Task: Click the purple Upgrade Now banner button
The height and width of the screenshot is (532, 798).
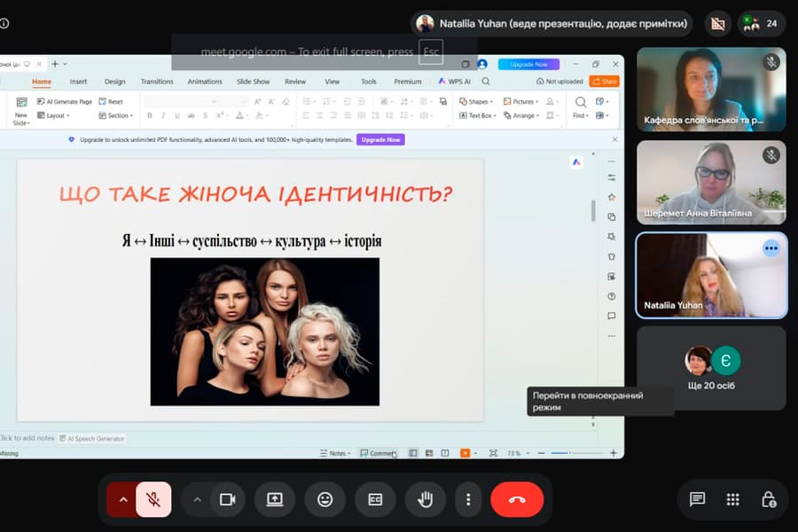Action: (x=380, y=139)
